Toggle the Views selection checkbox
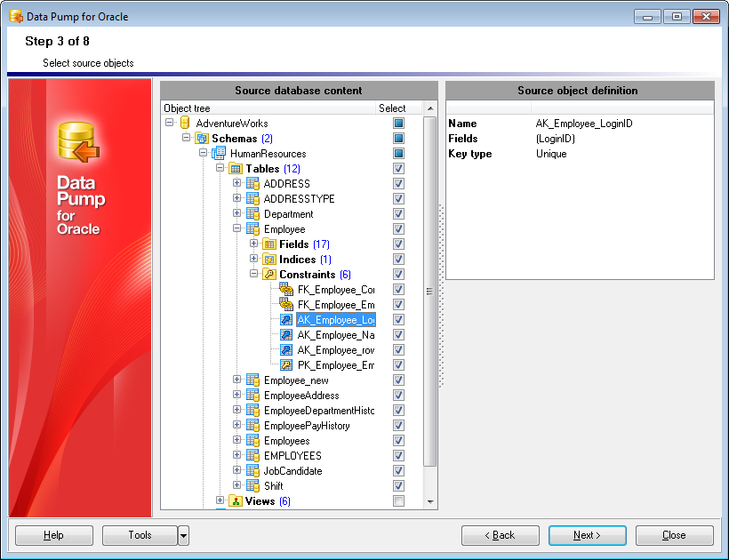Image resolution: width=729 pixels, height=560 pixels. pyautogui.click(x=398, y=501)
